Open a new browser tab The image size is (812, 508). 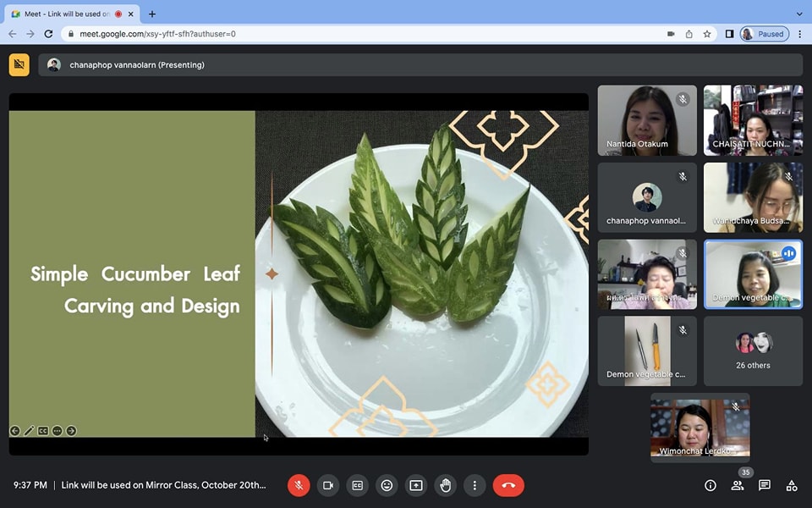coord(152,14)
